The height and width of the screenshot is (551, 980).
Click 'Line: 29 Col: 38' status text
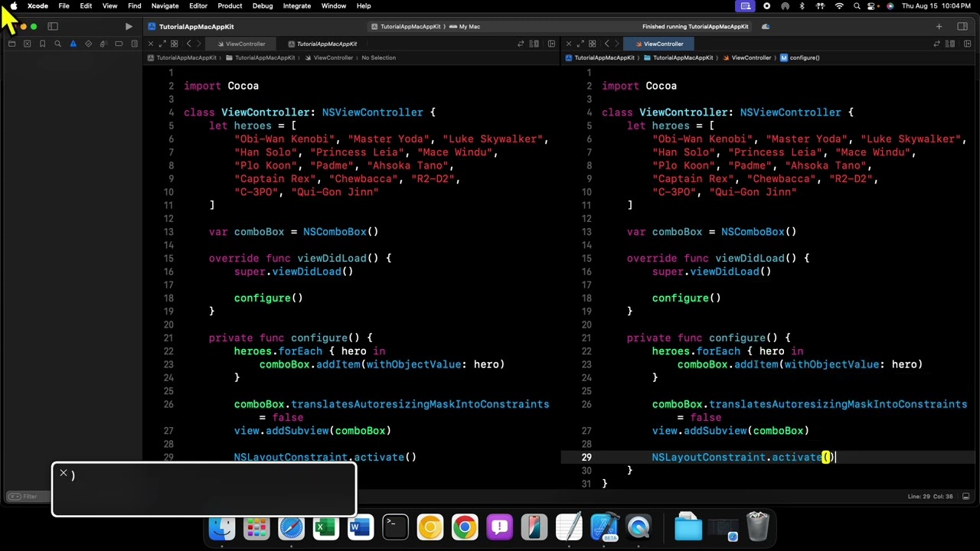[x=930, y=497]
